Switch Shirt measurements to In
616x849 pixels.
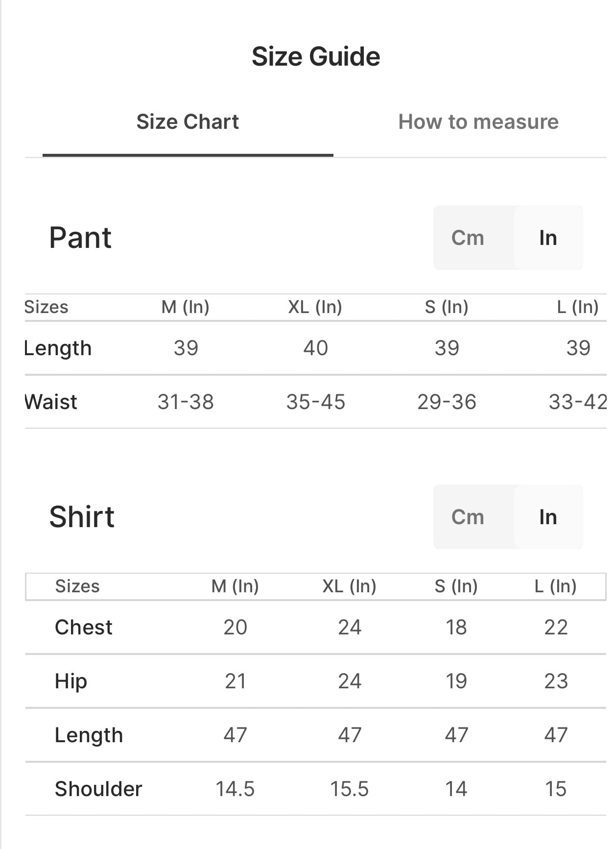pyautogui.click(x=548, y=517)
